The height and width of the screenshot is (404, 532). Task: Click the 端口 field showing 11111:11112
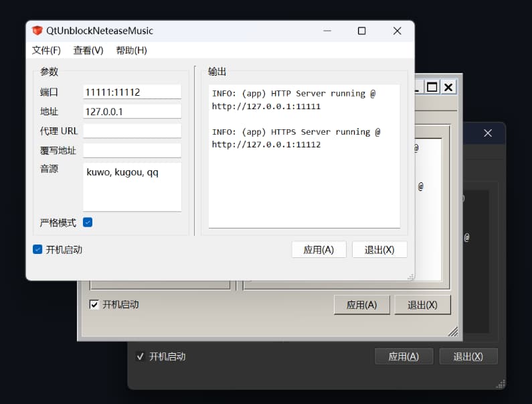[x=132, y=92]
